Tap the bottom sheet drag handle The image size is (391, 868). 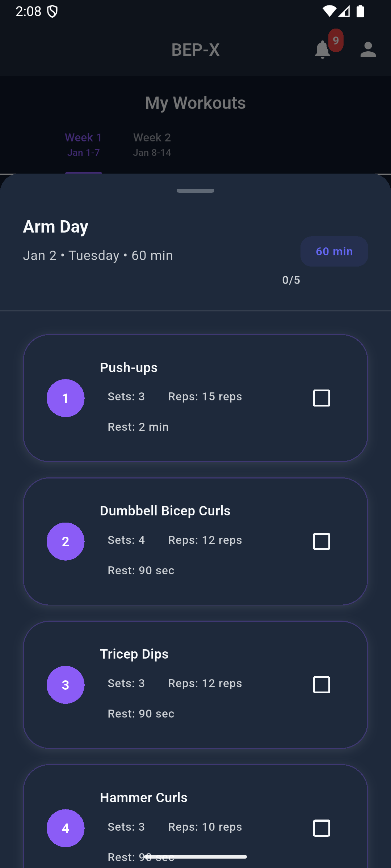tap(195, 191)
